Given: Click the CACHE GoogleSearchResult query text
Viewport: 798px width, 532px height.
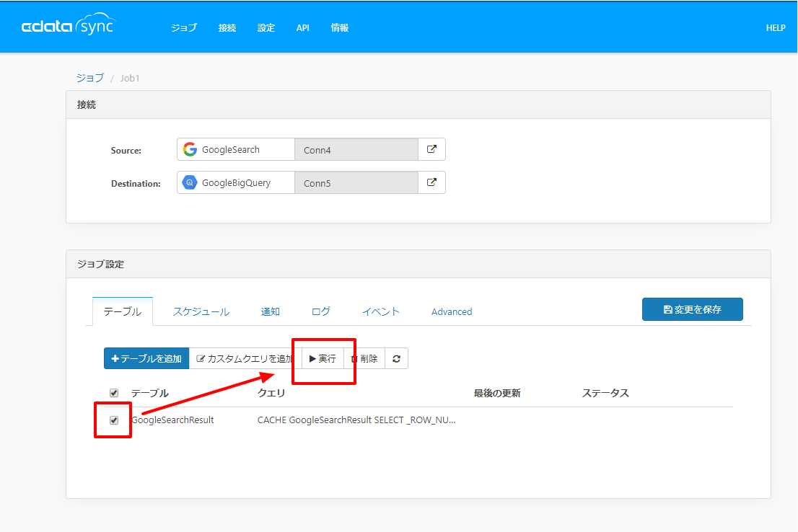Looking at the screenshot, I should [x=356, y=420].
